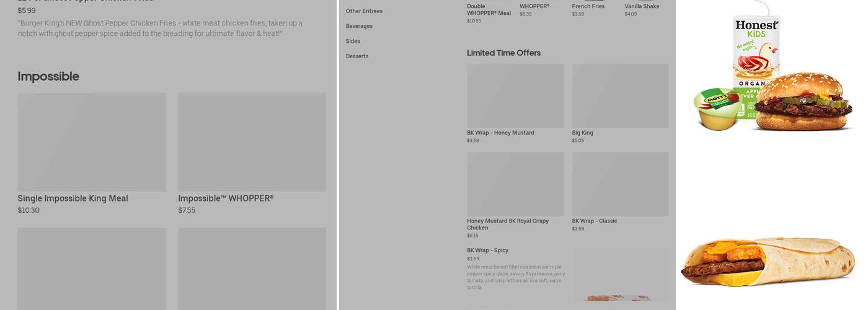
Task: Pick the WHOPPER® priced at $6.35
Action: (x=534, y=6)
